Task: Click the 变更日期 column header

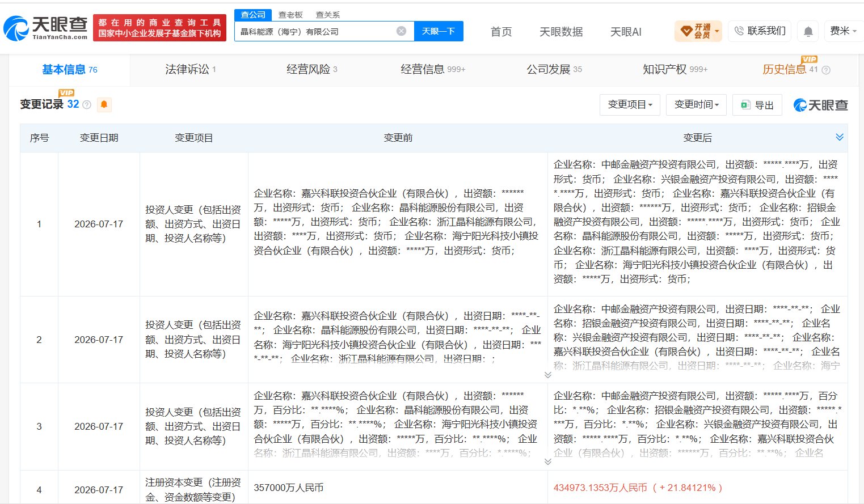Action: tap(99, 138)
